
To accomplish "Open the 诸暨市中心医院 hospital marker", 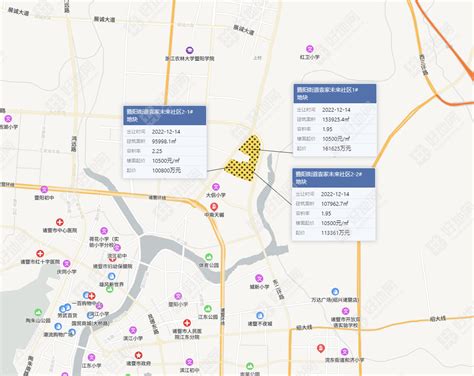I will point(60,222).
